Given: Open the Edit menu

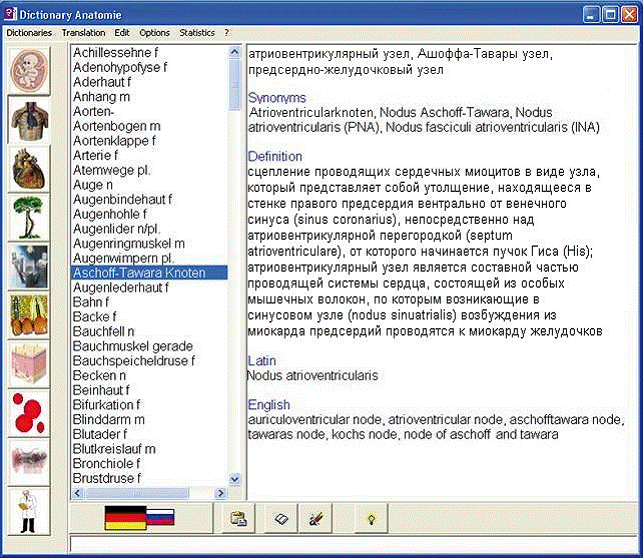Looking at the screenshot, I should point(122,33).
